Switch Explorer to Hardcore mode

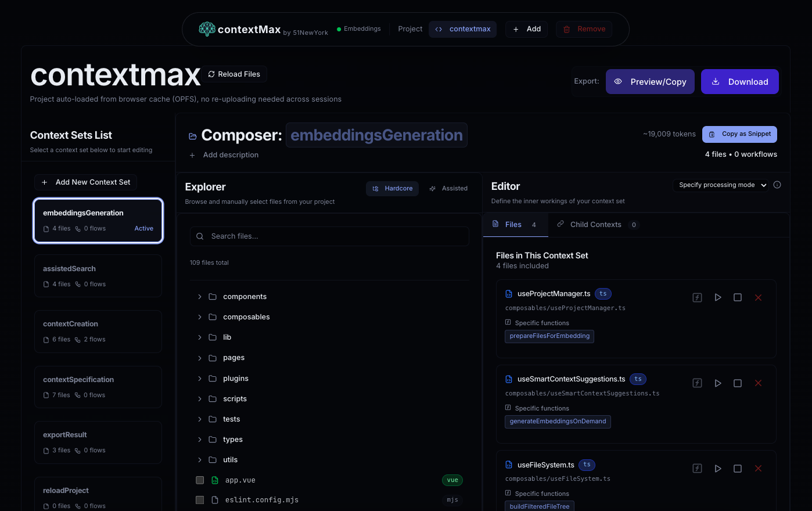(x=392, y=189)
